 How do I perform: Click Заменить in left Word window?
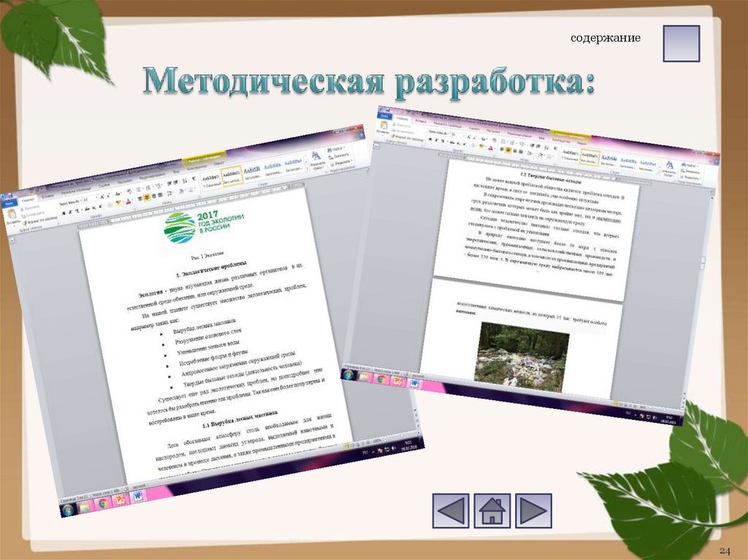click(x=338, y=156)
